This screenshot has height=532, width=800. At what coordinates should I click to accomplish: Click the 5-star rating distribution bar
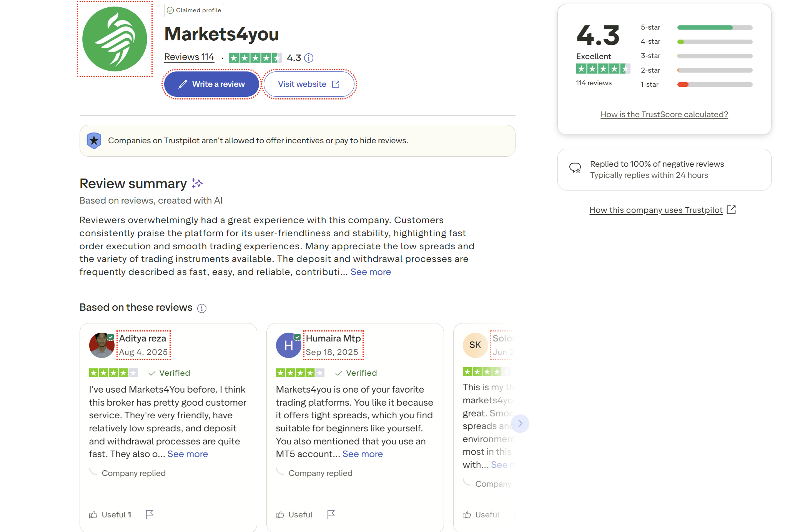[x=714, y=27]
